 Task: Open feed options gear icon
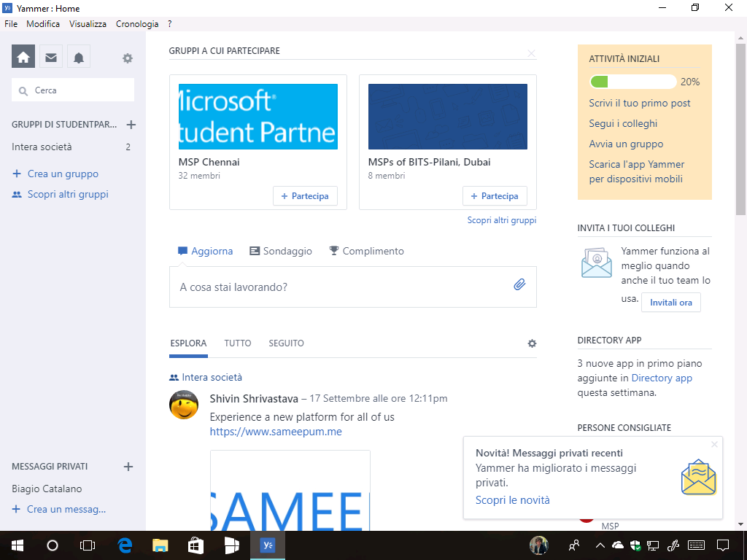[x=532, y=343]
